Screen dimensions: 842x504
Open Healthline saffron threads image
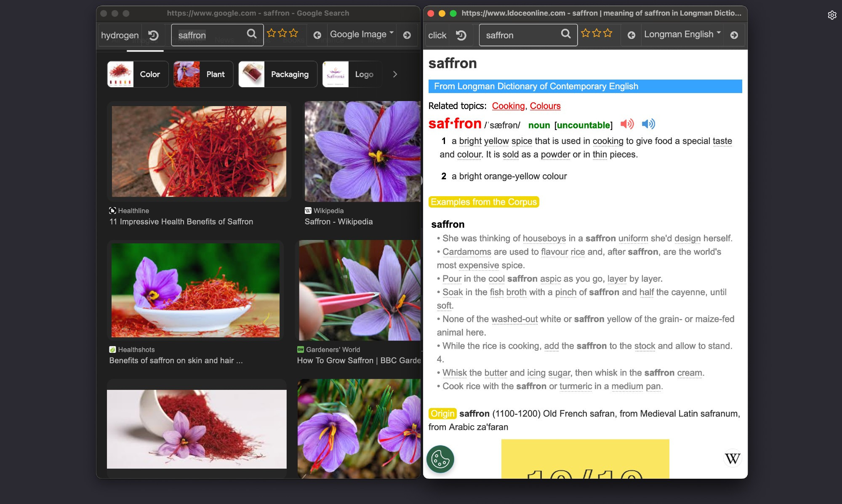coord(199,151)
